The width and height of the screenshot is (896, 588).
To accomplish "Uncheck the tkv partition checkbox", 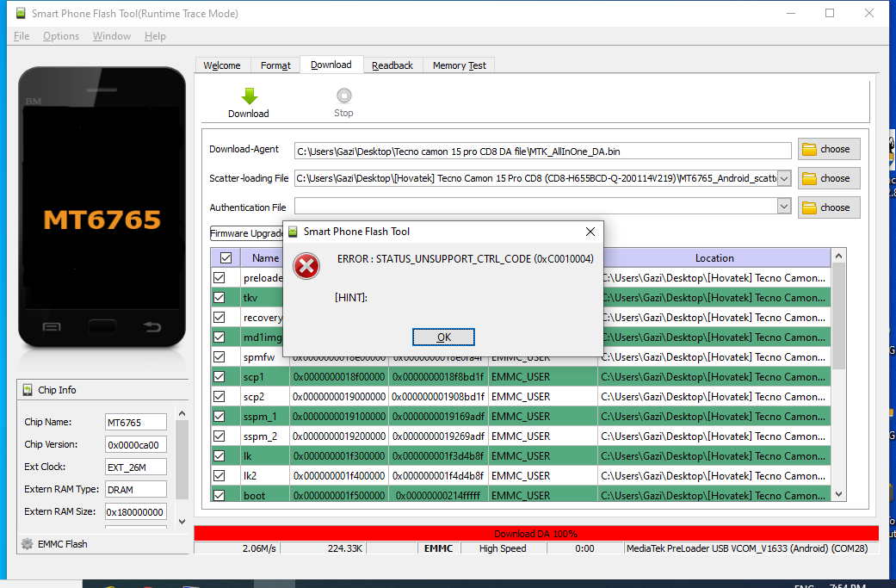I will [x=219, y=298].
